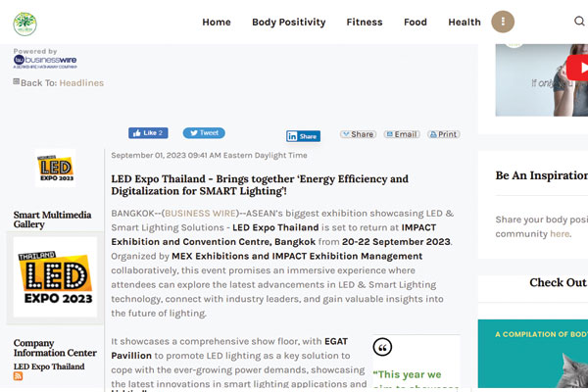
Task: Click the Twitter Tweet button
Action: [204, 133]
